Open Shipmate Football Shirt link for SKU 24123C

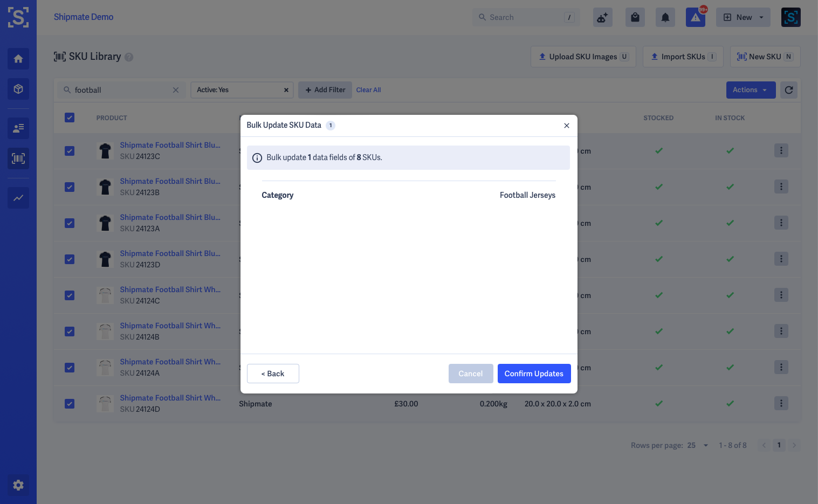(x=170, y=145)
